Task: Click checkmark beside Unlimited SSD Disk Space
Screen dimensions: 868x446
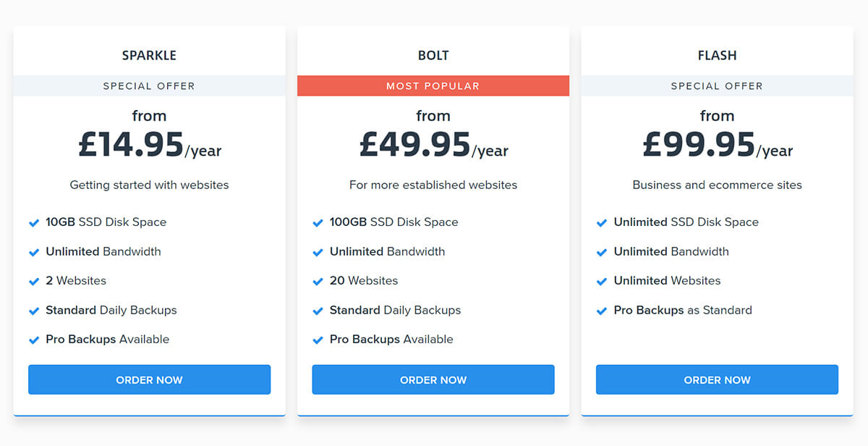Action: coord(601,223)
